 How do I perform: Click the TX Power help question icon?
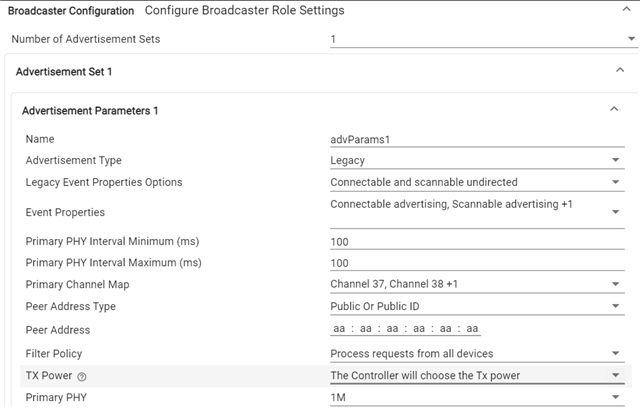tap(82, 376)
